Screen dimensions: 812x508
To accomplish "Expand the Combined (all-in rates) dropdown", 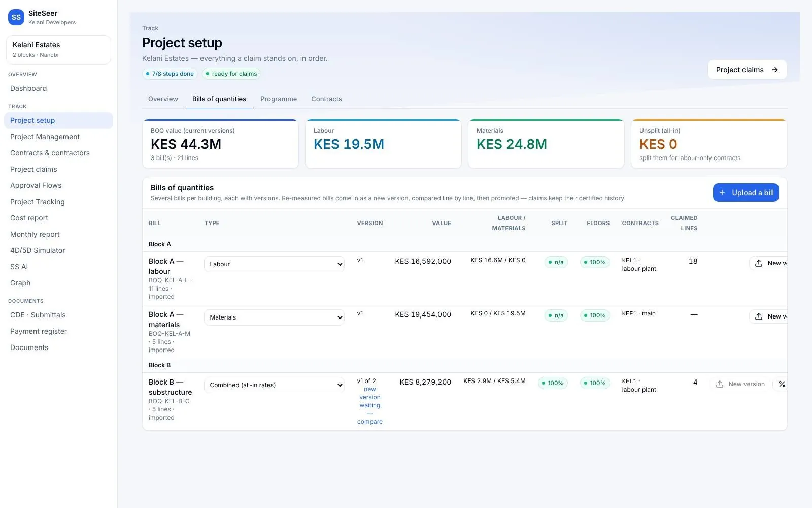I will (x=274, y=385).
